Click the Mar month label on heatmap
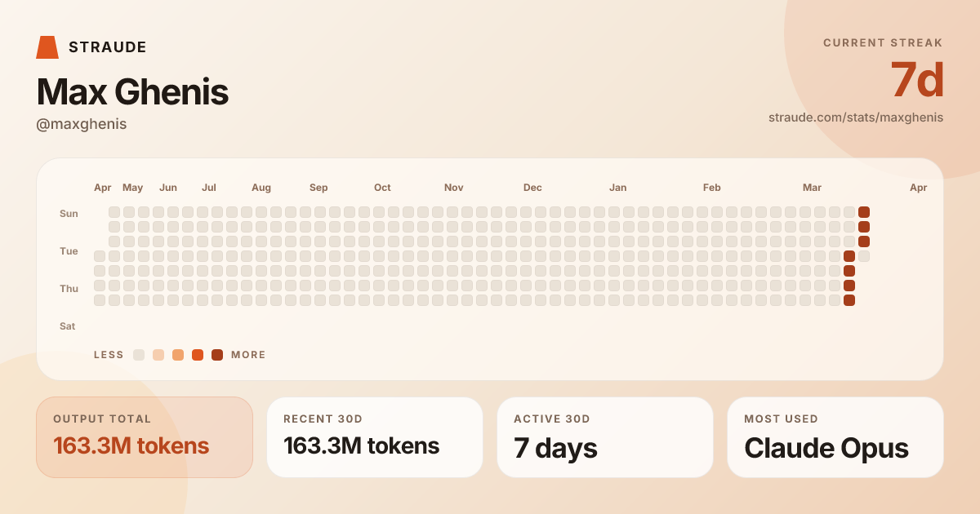 tap(812, 188)
